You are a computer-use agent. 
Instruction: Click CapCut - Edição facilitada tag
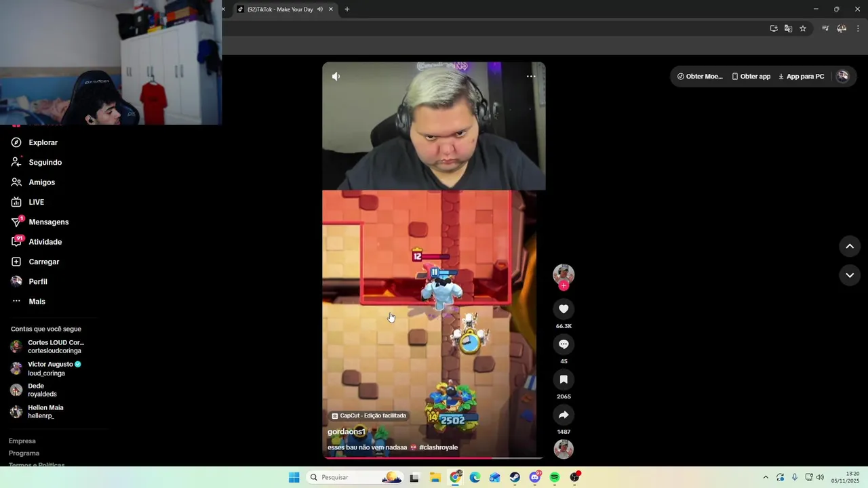[369, 415]
